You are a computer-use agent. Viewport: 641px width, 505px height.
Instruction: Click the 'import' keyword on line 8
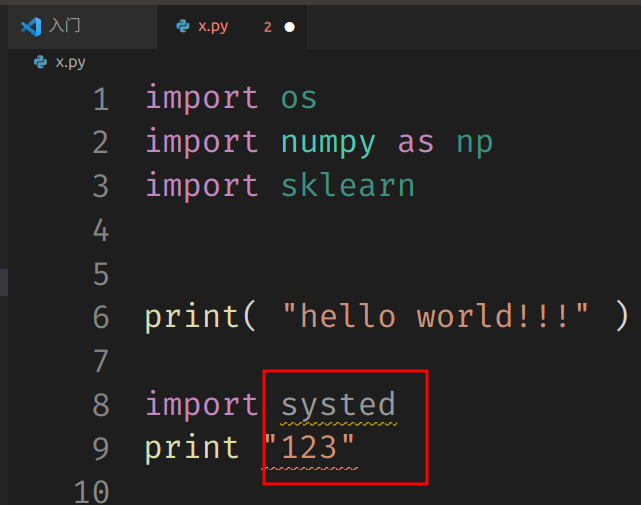pos(202,404)
